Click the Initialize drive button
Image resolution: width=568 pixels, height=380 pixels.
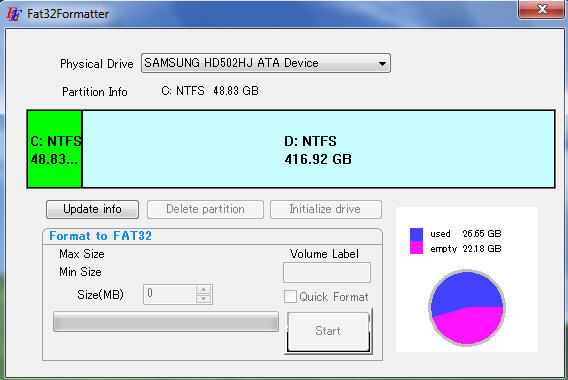point(325,209)
